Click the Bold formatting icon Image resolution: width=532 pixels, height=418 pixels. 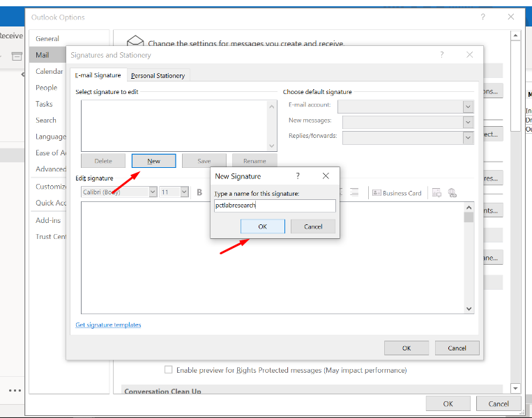point(199,192)
